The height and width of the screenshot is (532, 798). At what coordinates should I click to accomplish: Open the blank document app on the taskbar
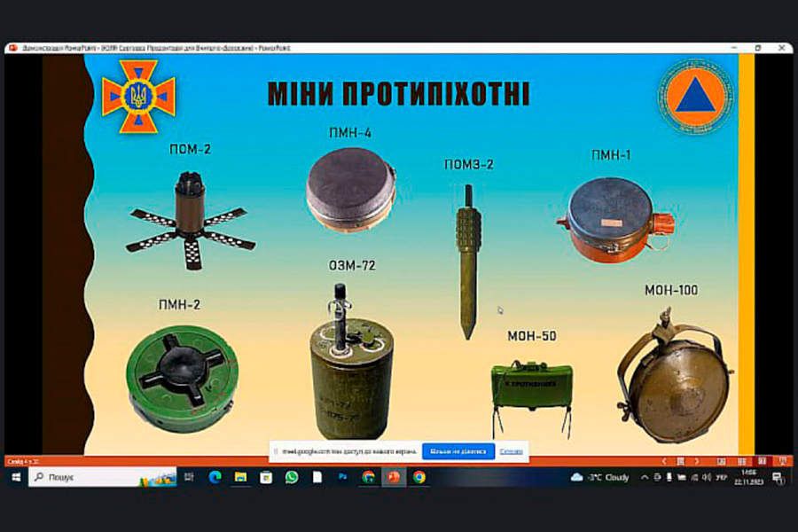point(317,477)
